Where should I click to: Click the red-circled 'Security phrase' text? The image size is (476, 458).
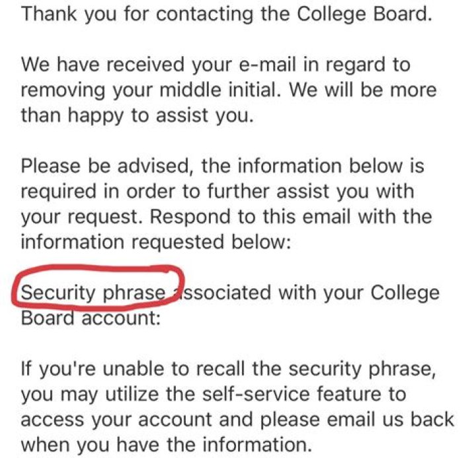93,293
